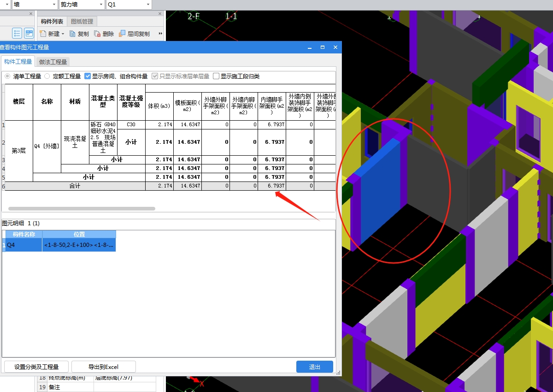Maximize the 查看构件图元工程量 dialog

tap(323, 47)
